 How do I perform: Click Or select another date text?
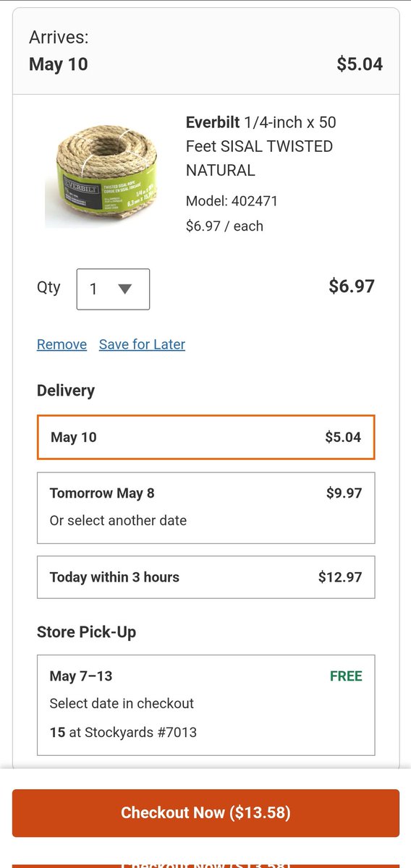[118, 521]
